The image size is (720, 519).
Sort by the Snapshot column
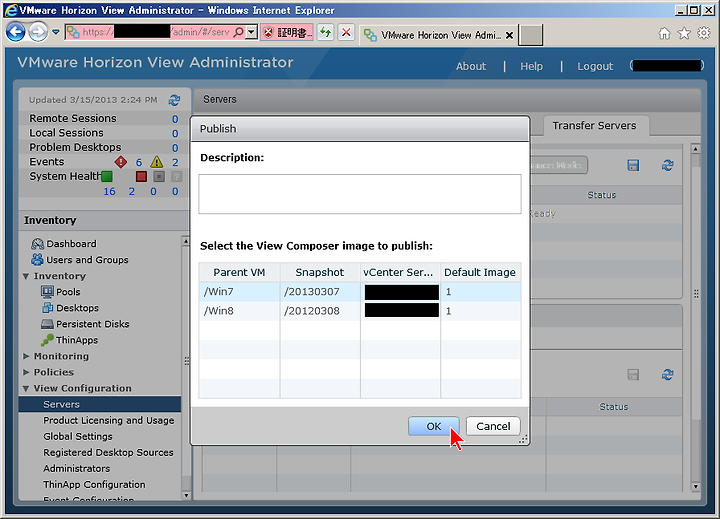pyautogui.click(x=320, y=272)
